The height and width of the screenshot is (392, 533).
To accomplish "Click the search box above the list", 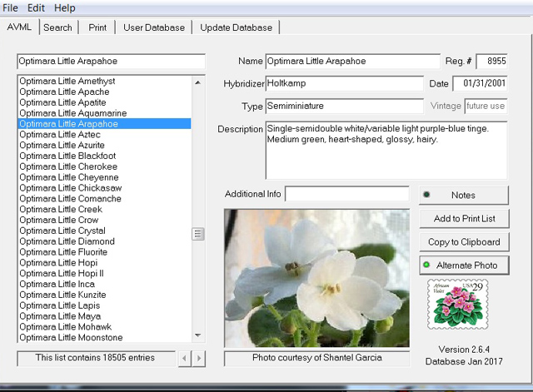I will (x=111, y=61).
